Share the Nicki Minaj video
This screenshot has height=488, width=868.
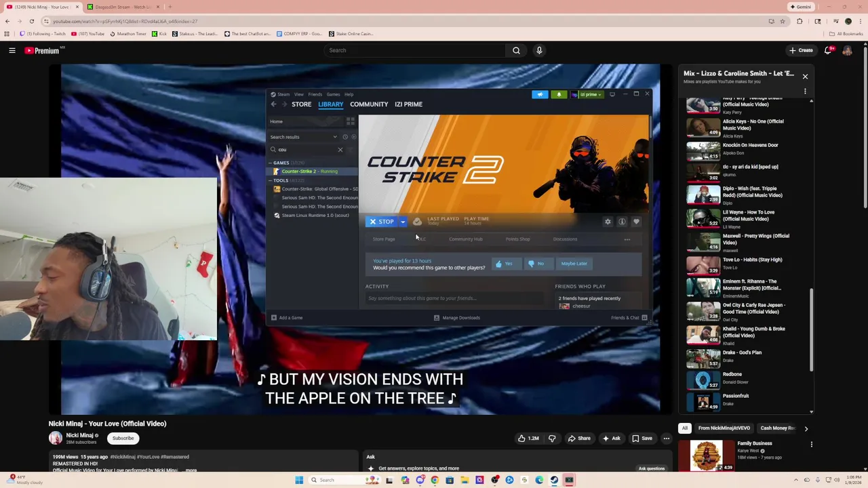pyautogui.click(x=578, y=438)
